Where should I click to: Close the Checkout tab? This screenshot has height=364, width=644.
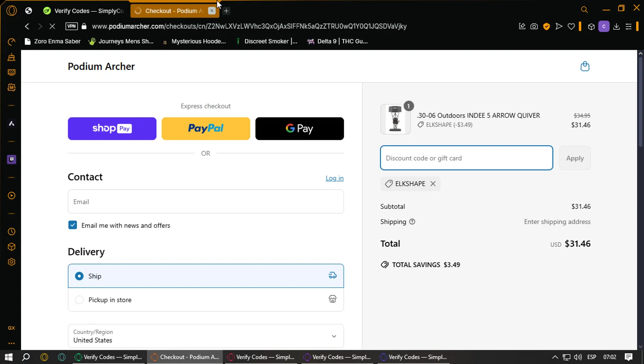pyautogui.click(x=212, y=11)
